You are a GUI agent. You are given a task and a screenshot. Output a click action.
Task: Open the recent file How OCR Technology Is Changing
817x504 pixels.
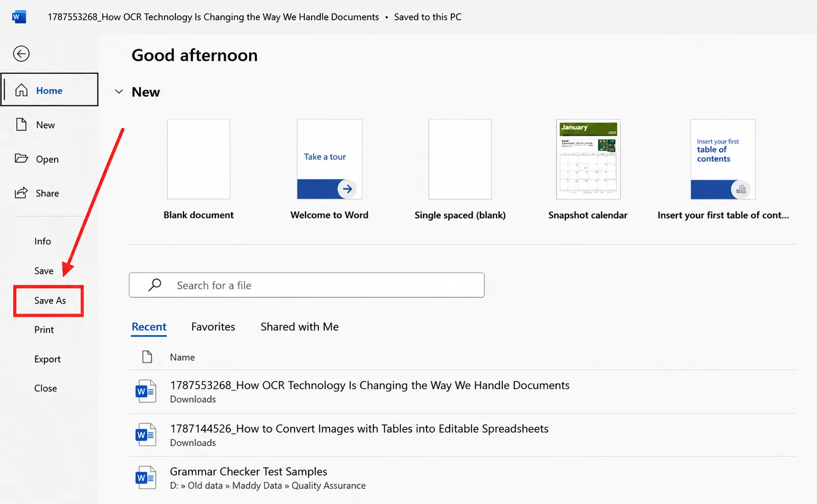coord(462,391)
